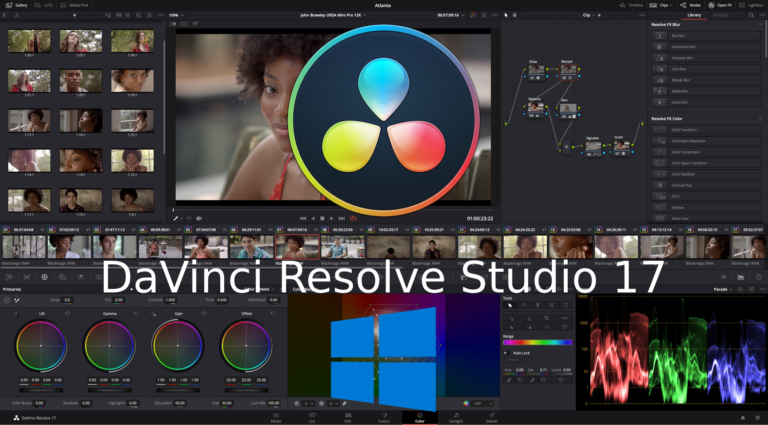The height and width of the screenshot is (425, 768).
Task: Click the info palette icon at far right
Action: [x=759, y=277]
